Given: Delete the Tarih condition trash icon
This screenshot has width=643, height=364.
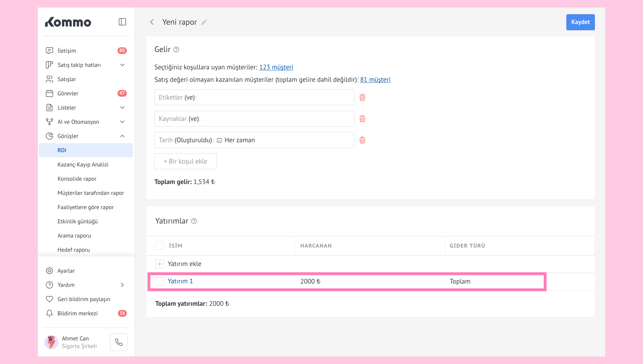Looking at the screenshot, I should (x=362, y=140).
